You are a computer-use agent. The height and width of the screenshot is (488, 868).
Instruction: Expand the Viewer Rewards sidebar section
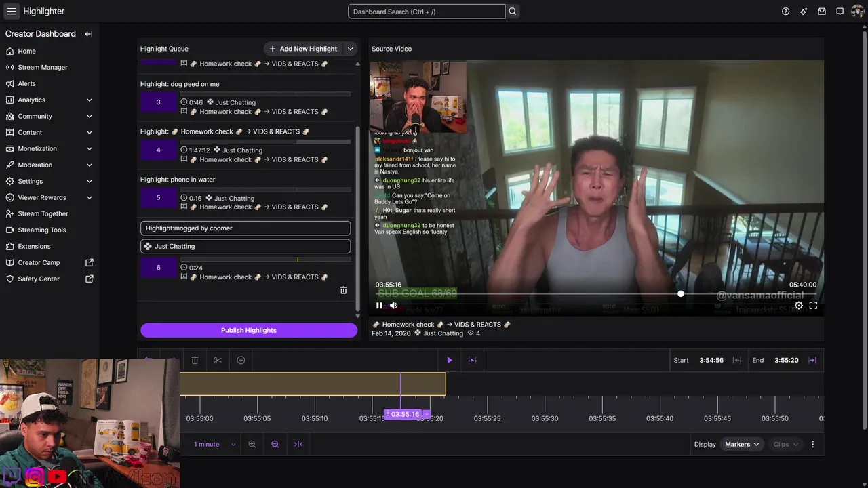90,197
